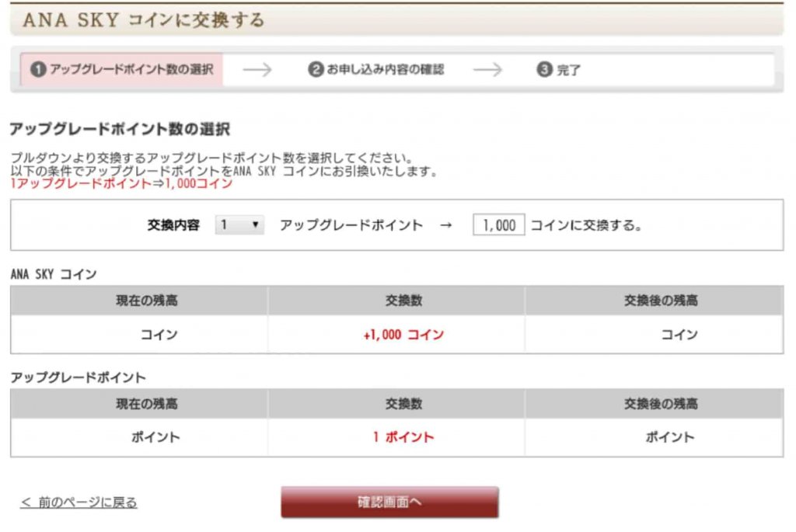Click 交換数 header in coin table
This screenshot has width=796, height=532.
pyautogui.click(x=403, y=301)
